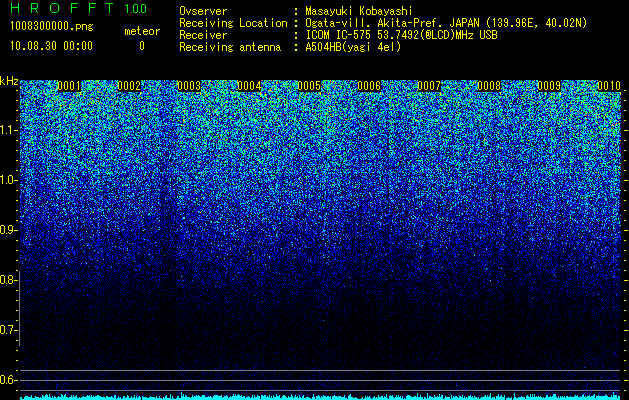Click the 0.8 frequency axis label

coord(8,280)
